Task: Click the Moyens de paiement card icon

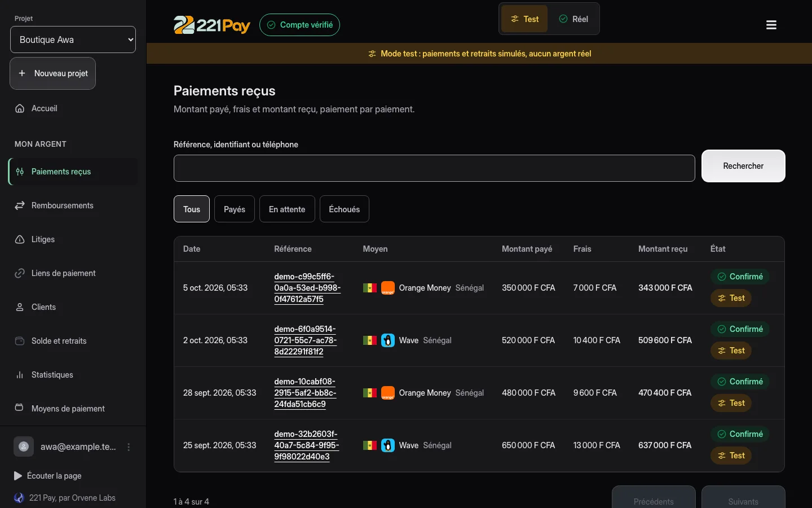Action: click(20, 408)
